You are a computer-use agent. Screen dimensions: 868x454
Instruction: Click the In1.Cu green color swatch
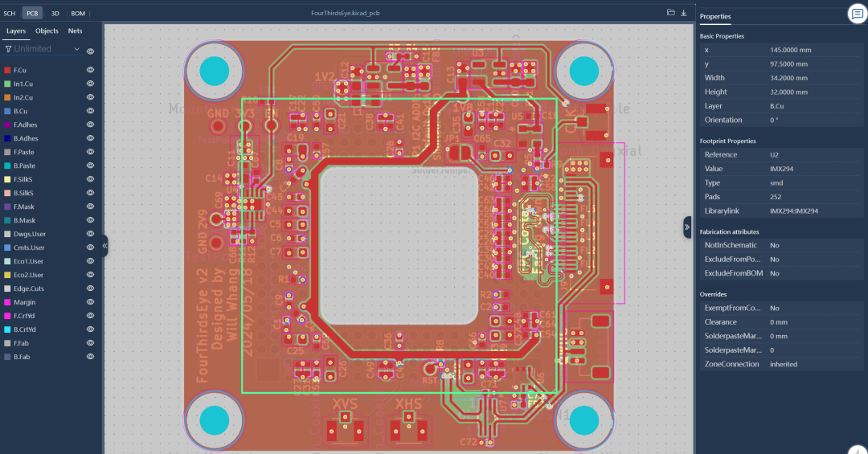[x=7, y=84]
